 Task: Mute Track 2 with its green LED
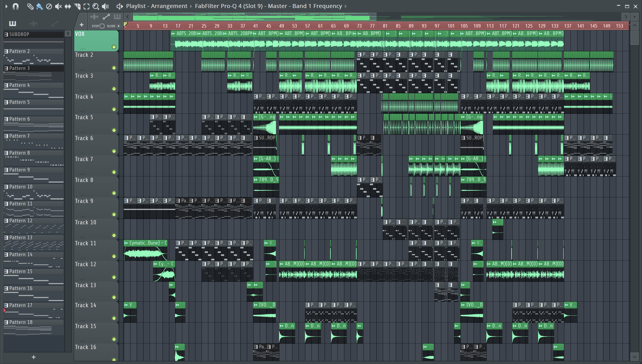point(114,68)
